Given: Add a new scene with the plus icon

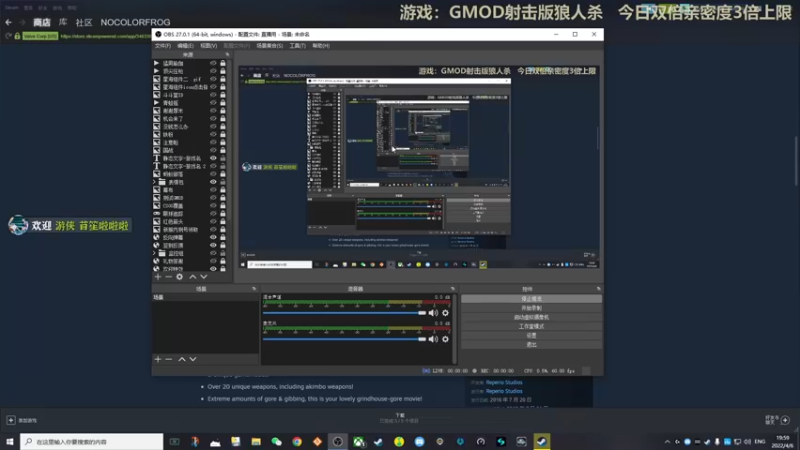Looking at the screenshot, I should [158, 359].
